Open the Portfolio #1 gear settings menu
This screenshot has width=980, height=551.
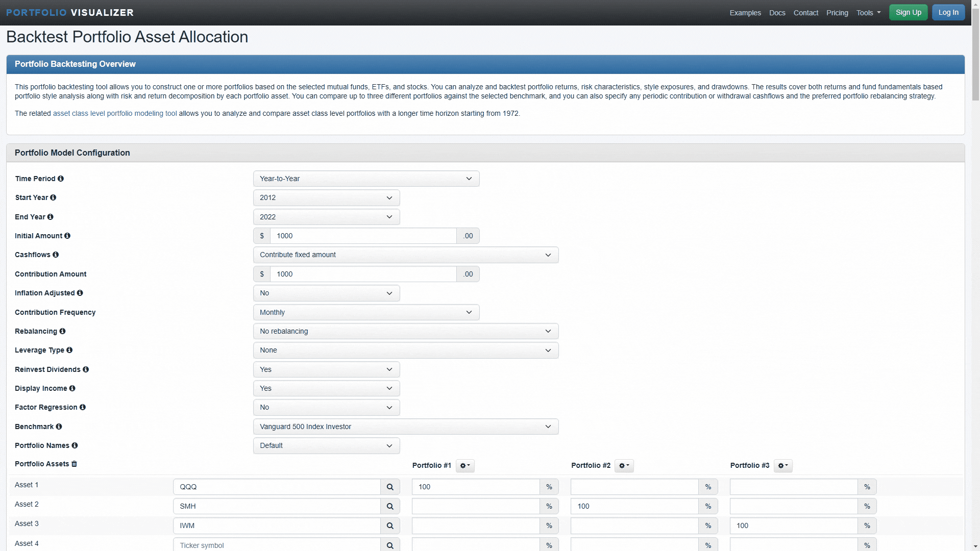click(x=465, y=466)
